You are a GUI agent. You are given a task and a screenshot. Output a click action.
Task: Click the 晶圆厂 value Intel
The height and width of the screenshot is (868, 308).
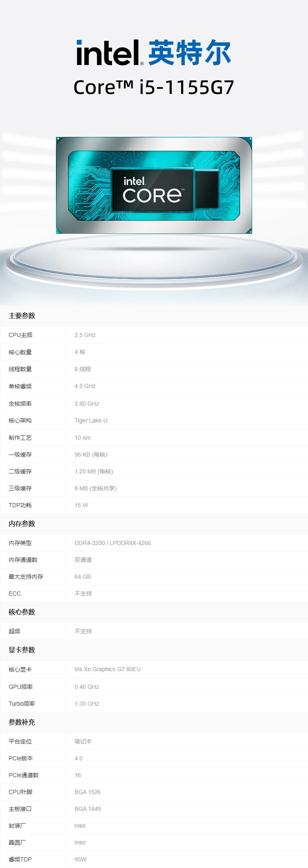point(80,843)
